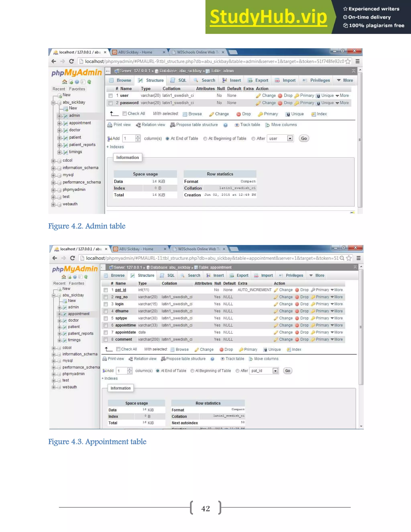Open the Export tab in Appointment page

[x=239, y=275]
